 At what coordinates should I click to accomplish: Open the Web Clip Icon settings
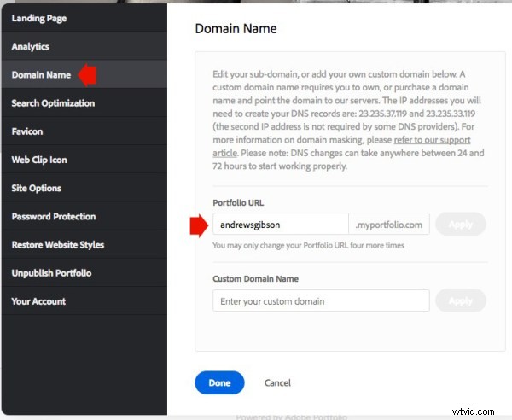click(39, 160)
